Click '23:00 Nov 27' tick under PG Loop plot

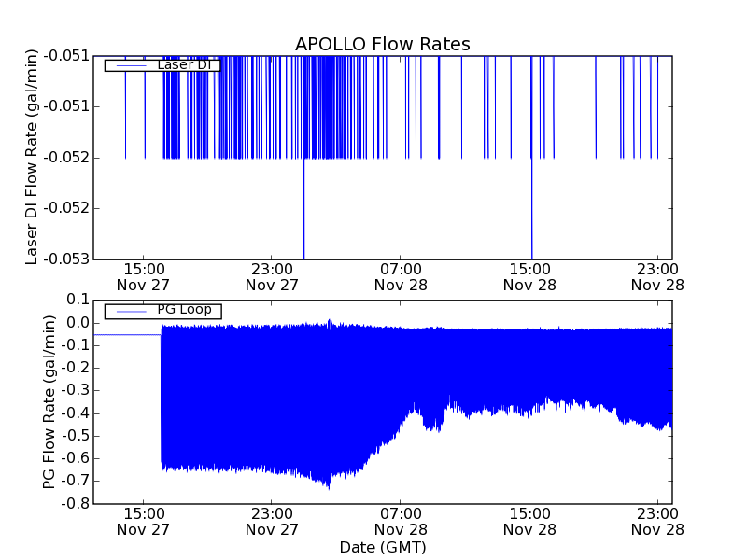(x=272, y=522)
